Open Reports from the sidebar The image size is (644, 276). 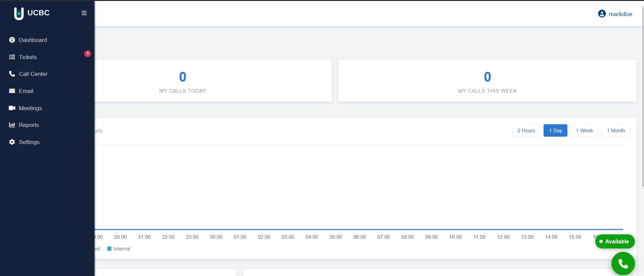47,125
